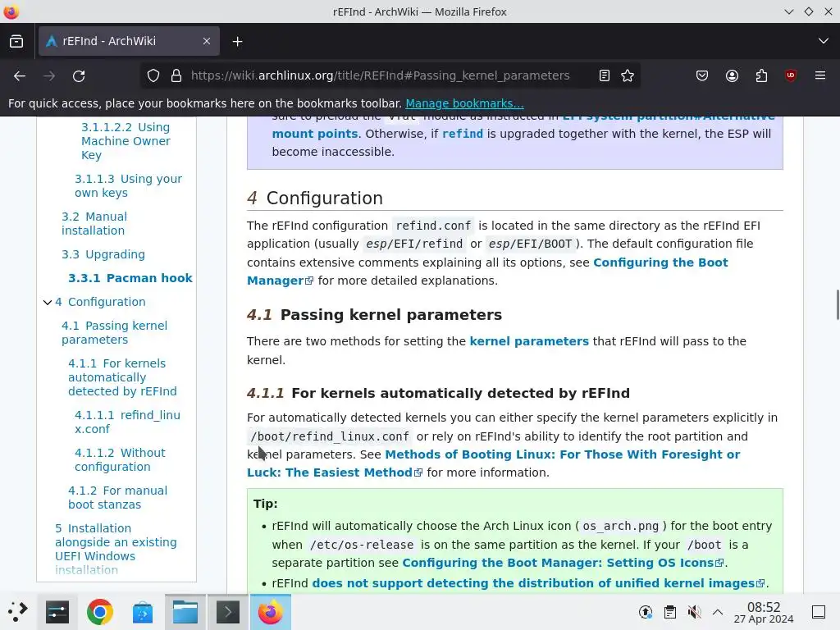Open Methods of Booting Linux external link
The width and height of the screenshot is (840, 630).
tap(563, 454)
